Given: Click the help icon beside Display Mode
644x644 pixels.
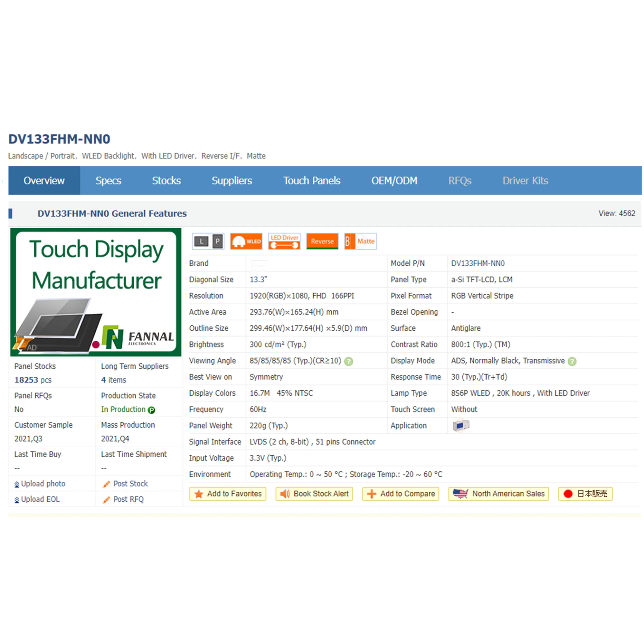Looking at the screenshot, I should pyautogui.click(x=572, y=361).
